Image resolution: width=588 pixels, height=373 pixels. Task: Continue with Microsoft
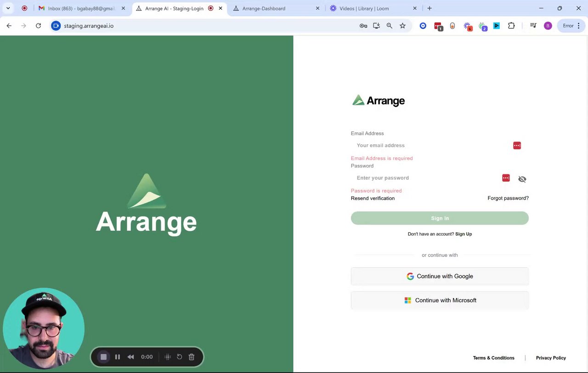coord(440,300)
